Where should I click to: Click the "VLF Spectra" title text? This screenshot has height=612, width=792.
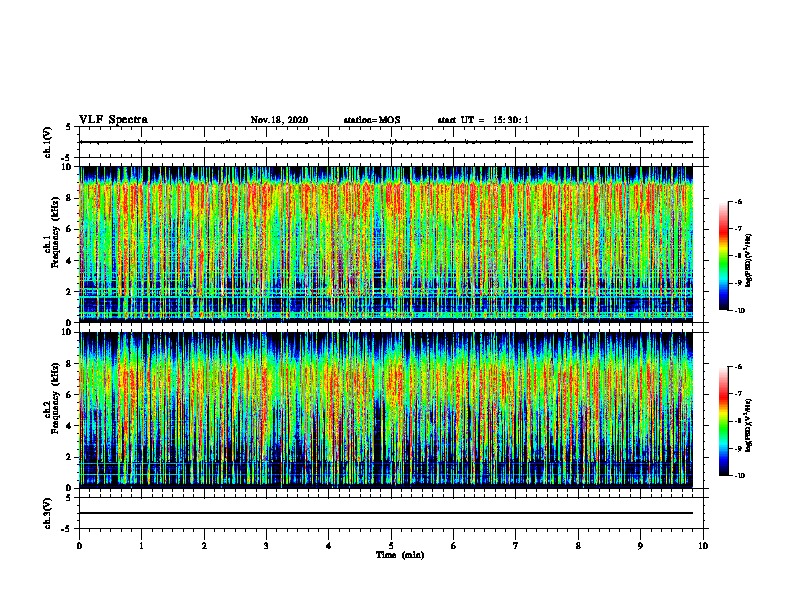pos(113,120)
